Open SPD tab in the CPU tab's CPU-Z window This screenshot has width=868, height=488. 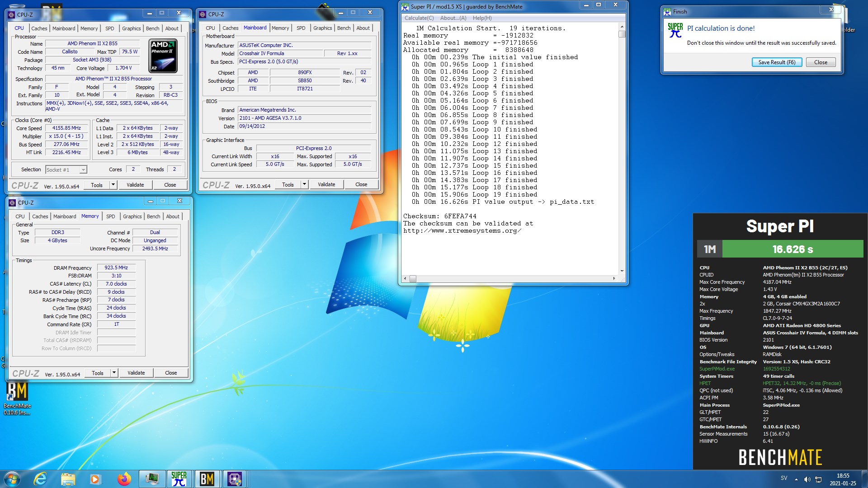[109, 28]
